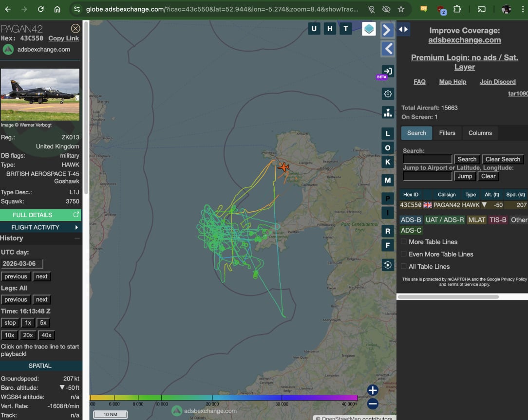This screenshot has width=528, height=420.
Task: Open the Premium Login link
Action: (x=464, y=62)
